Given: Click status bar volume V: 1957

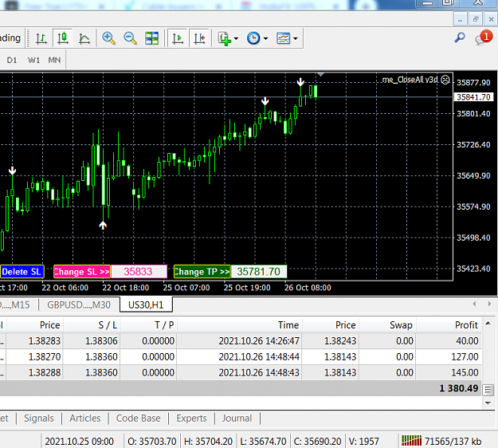Looking at the screenshot, I should pyautogui.click(x=364, y=442).
